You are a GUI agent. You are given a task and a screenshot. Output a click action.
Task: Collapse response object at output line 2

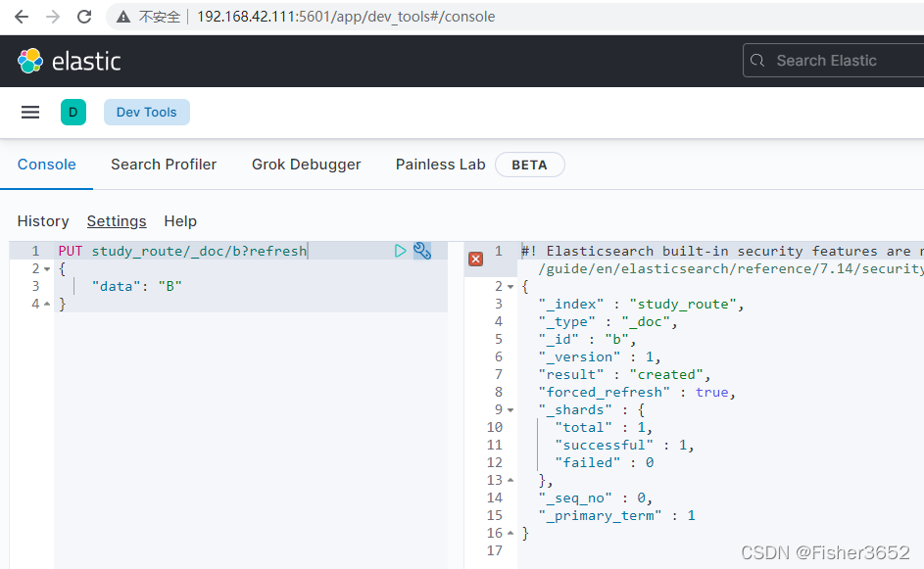511,287
